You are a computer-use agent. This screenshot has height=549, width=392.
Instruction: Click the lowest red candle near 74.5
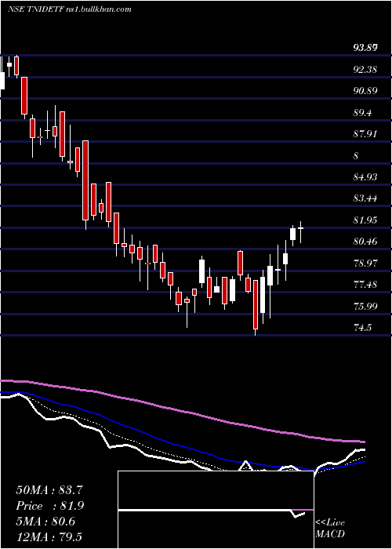[256, 304]
